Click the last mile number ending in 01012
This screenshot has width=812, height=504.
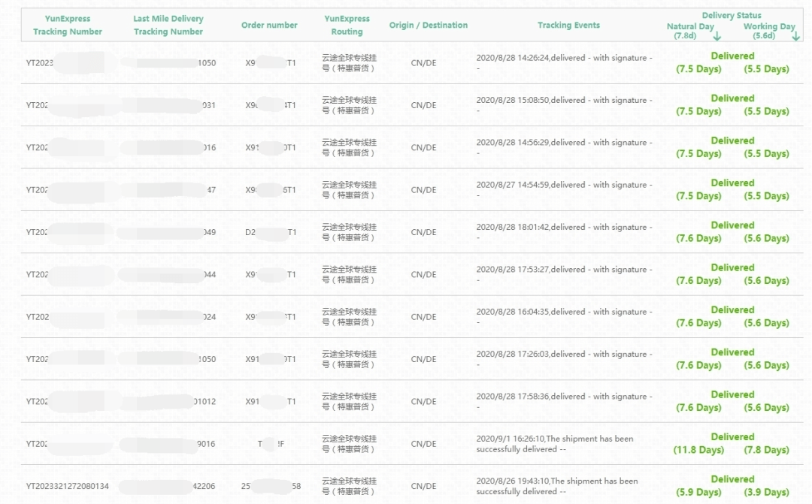[x=205, y=402]
